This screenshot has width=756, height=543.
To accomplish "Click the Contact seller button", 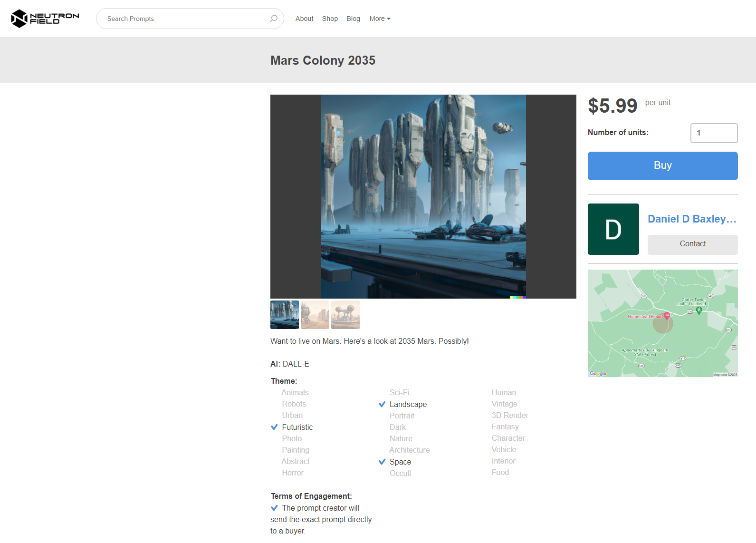I will 692,244.
